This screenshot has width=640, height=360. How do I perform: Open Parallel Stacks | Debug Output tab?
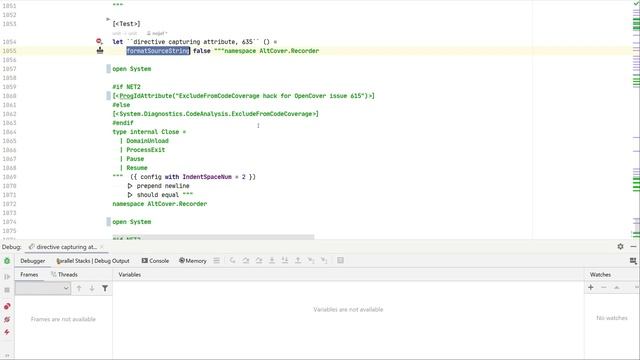point(93,261)
